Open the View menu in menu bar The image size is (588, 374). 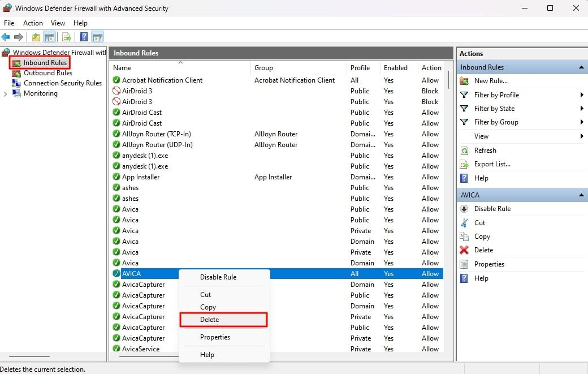(x=58, y=23)
